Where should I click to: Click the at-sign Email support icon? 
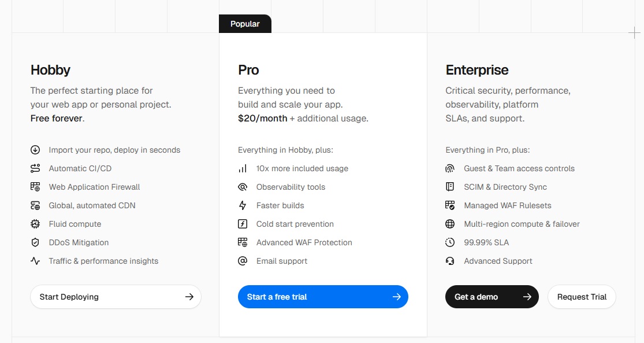243,261
